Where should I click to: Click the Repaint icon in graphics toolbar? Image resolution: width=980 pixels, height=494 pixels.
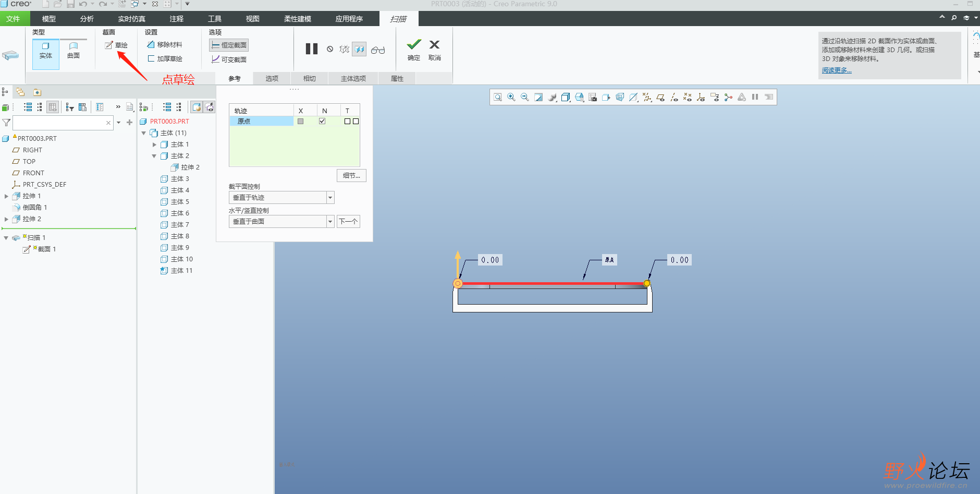point(538,97)
